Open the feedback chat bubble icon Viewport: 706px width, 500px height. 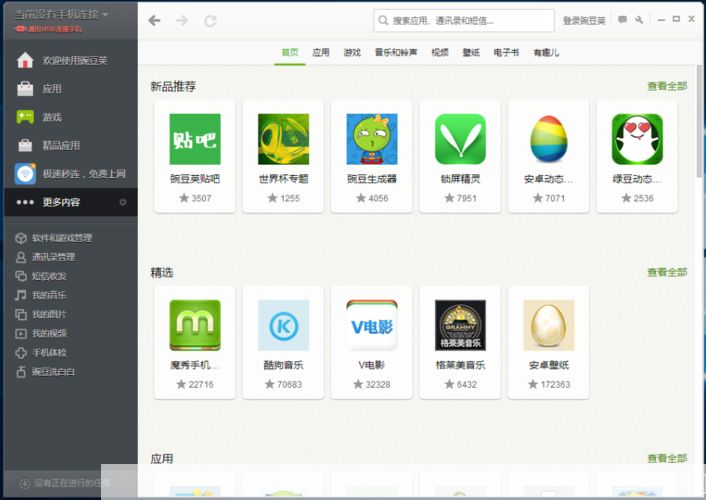click(x=622, y=19)
